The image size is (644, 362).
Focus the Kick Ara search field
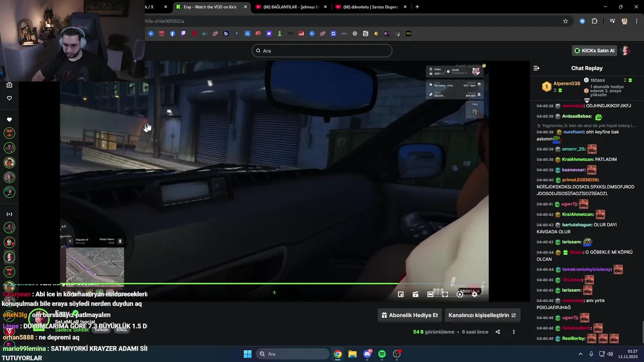click(322, 51)
